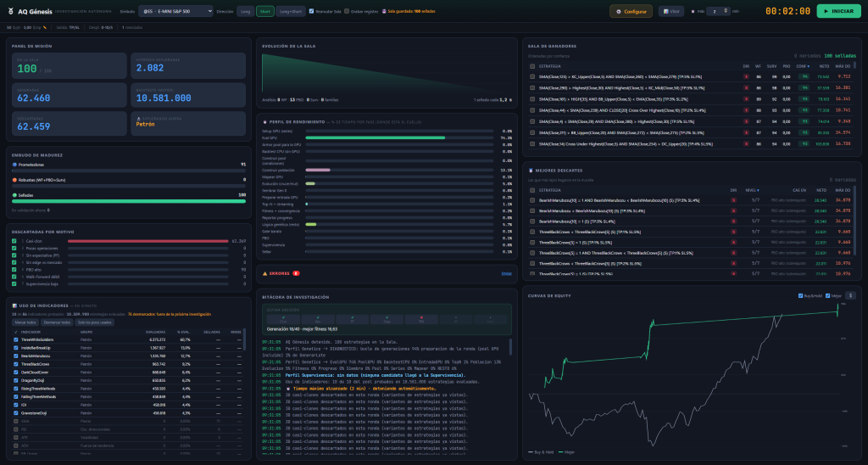
Task: Click the Hipótesis Exploradas 2.082 card
Action: coord(188,66)
